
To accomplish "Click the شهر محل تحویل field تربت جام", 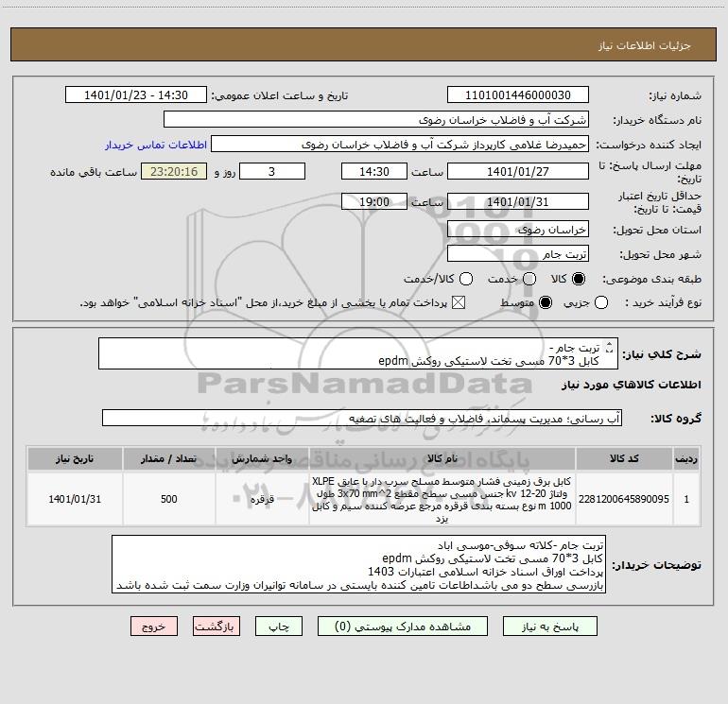I will tap(518, 254).
